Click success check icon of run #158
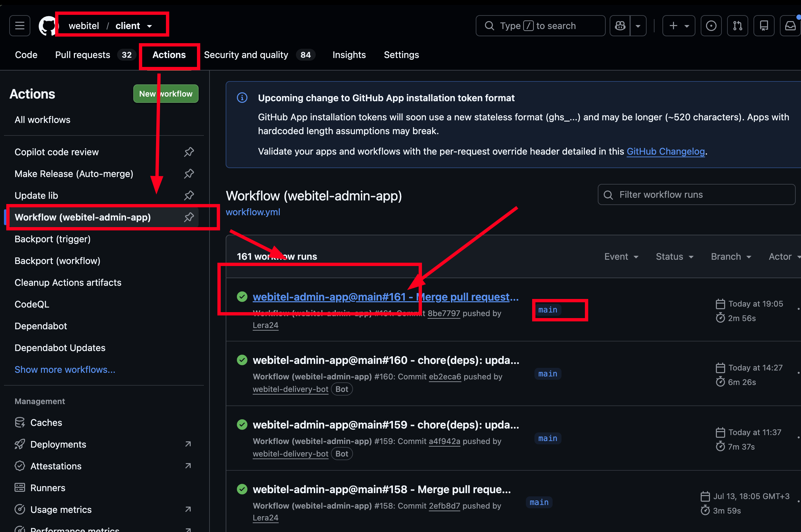Image resolution: width=801 pixels, height=532 pixels. click(242, 489)
